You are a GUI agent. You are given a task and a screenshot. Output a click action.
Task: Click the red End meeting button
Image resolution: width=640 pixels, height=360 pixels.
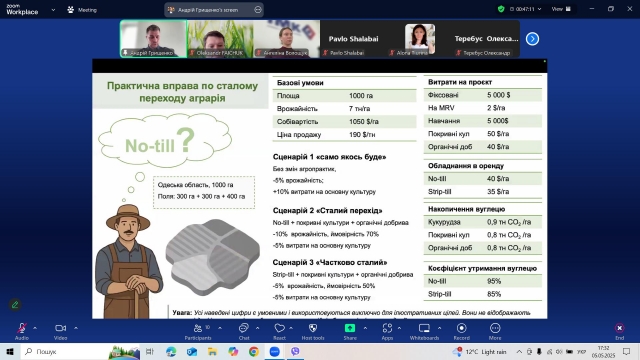[x=619, y=331]
